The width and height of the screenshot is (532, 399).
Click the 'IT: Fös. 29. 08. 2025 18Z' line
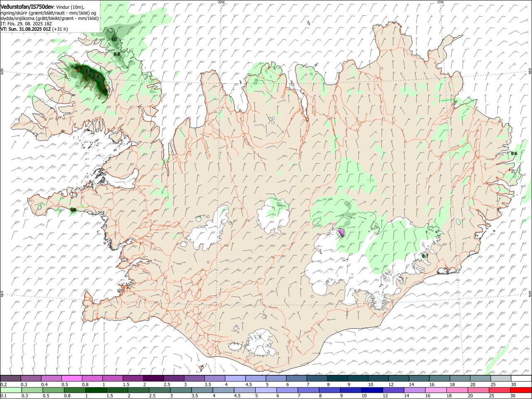pyautogui.click(x=26, y=24)
